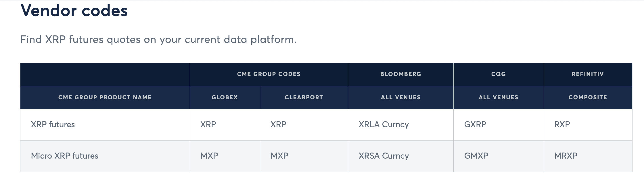Click the BLOOMBERG column header
The image size is (644, 194).
tap(400, 74)
